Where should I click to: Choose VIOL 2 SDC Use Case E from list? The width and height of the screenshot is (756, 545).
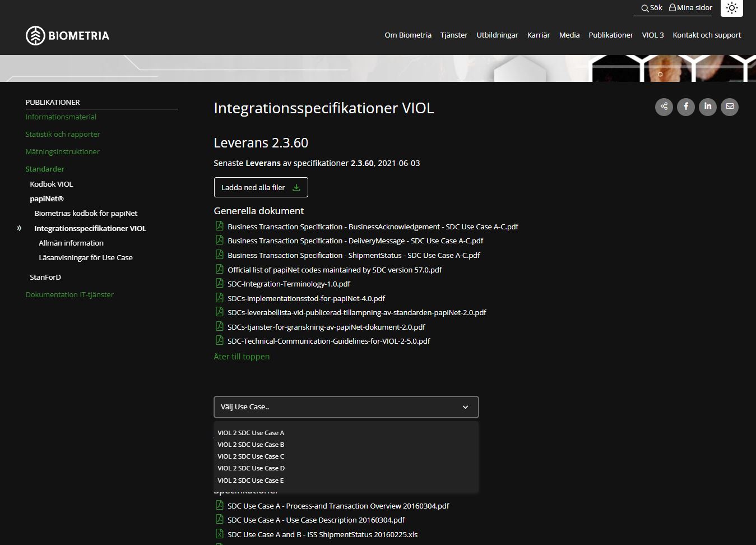251,480
